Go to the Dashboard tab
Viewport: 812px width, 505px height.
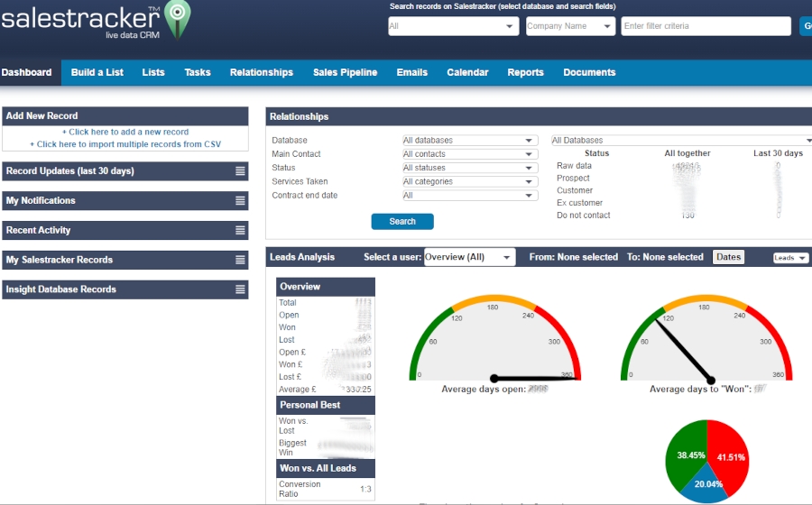(26, 72)
